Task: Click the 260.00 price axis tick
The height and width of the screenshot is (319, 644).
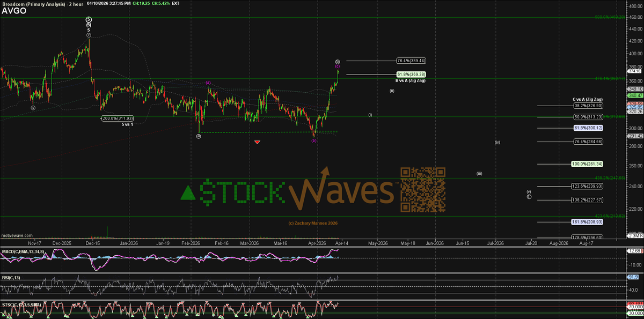Action: [635, 165]
